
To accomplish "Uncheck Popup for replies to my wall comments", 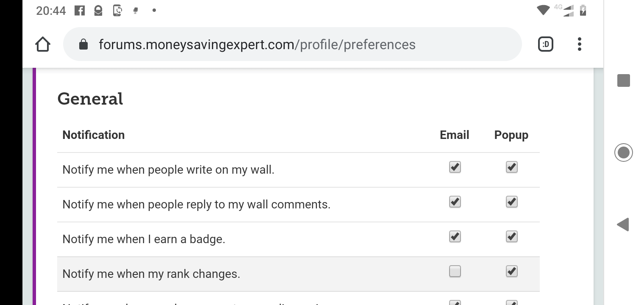I will (x=512, y=202).
